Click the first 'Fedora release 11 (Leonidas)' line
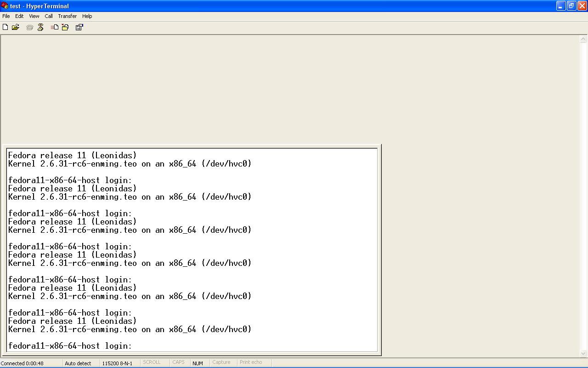 point(73,155)
